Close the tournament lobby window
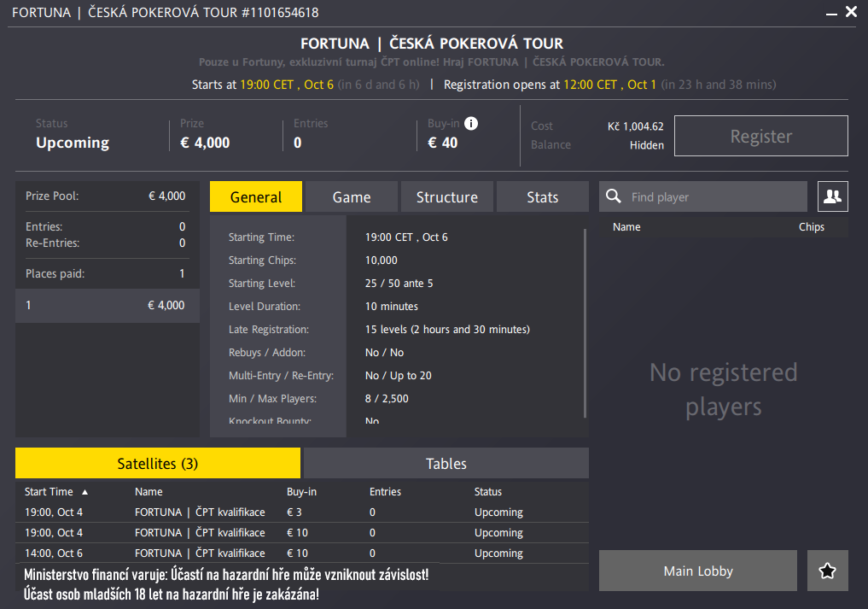The width and height of the screenshot is (868, 609). coord(852,12)
